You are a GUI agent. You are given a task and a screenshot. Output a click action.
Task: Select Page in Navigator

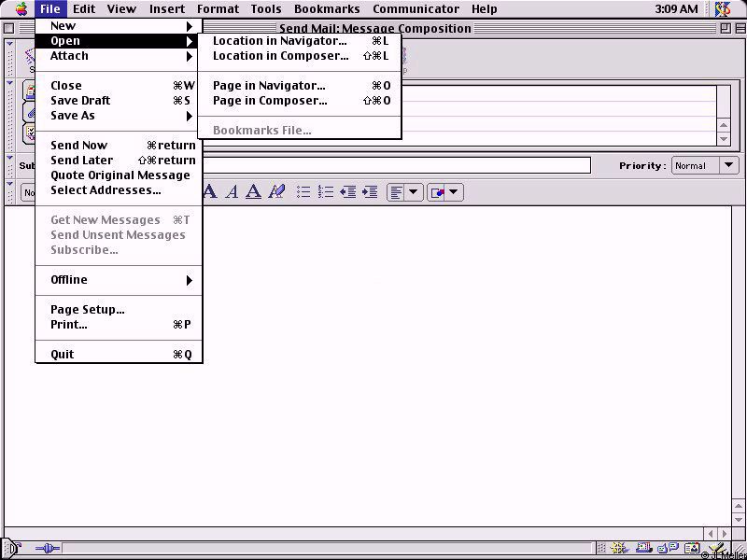300,86
